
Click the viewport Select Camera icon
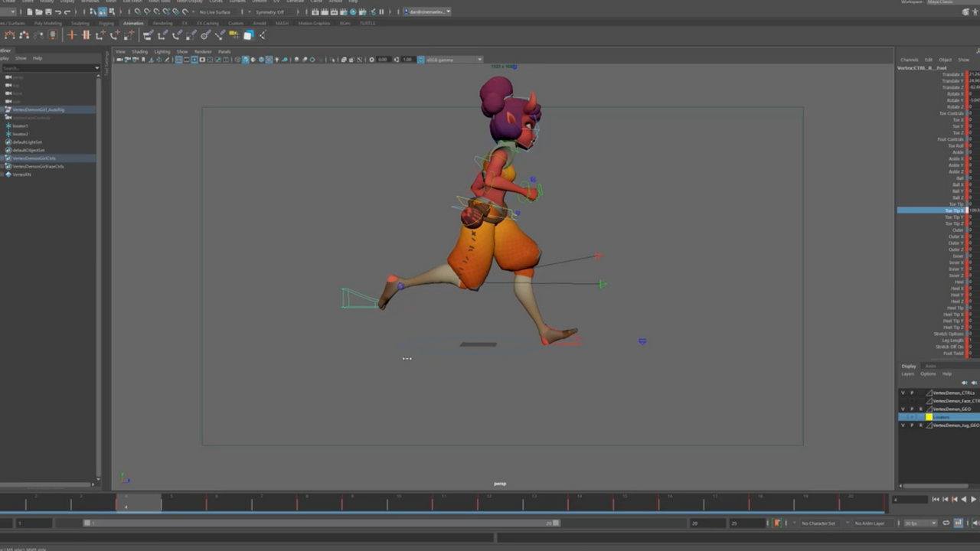point(119,60)
